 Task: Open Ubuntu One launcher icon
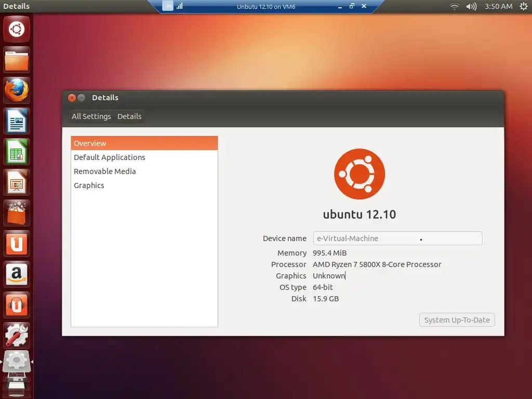(17, 244)
